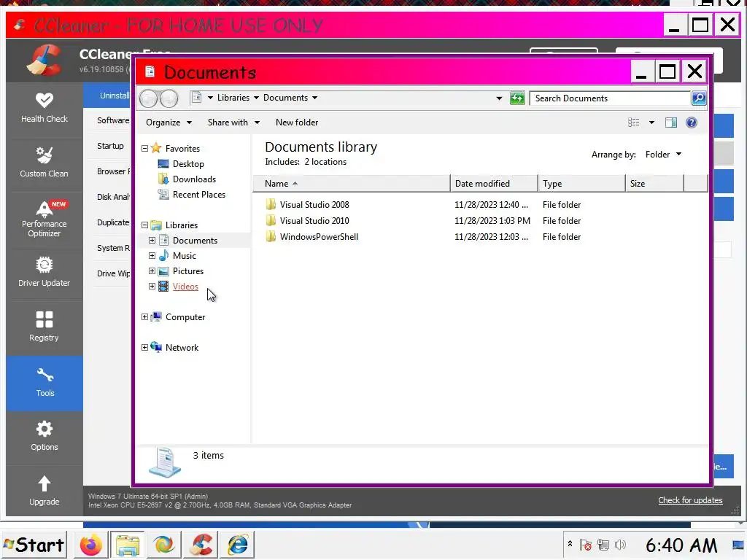Open Performance Optimizer in CCleaner
Viewport: 747px width, 560px height.
point(44,219)
